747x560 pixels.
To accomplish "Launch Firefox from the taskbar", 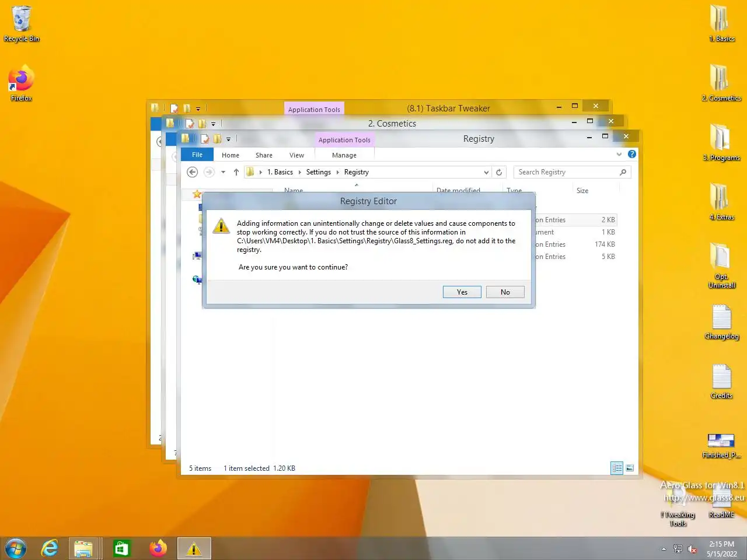I will click(158, 548).
